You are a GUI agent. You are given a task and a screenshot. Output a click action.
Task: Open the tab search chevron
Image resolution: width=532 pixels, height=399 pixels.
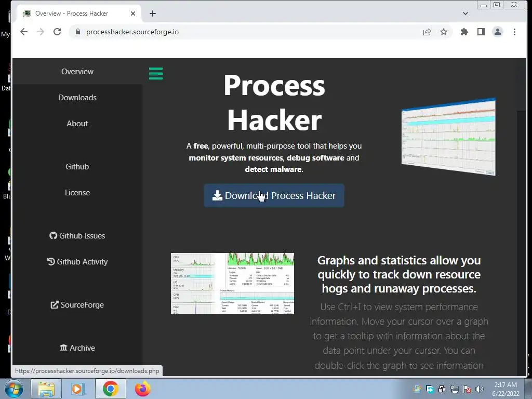(465, 14)
